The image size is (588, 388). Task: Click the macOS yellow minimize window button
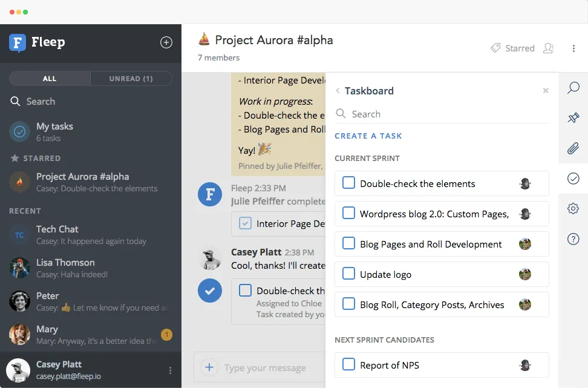point(19,12)
